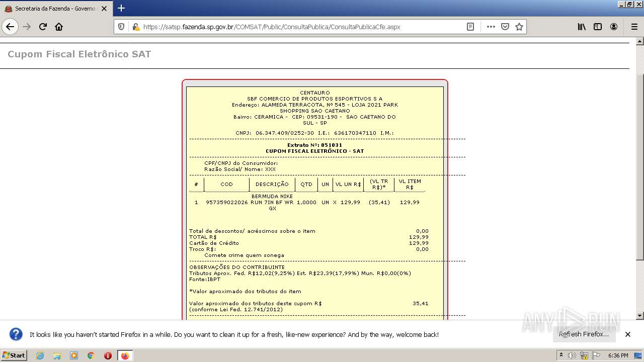Open media player from taskbar
The width and height of the screenshot is (644, 362).
click(74, 355)
